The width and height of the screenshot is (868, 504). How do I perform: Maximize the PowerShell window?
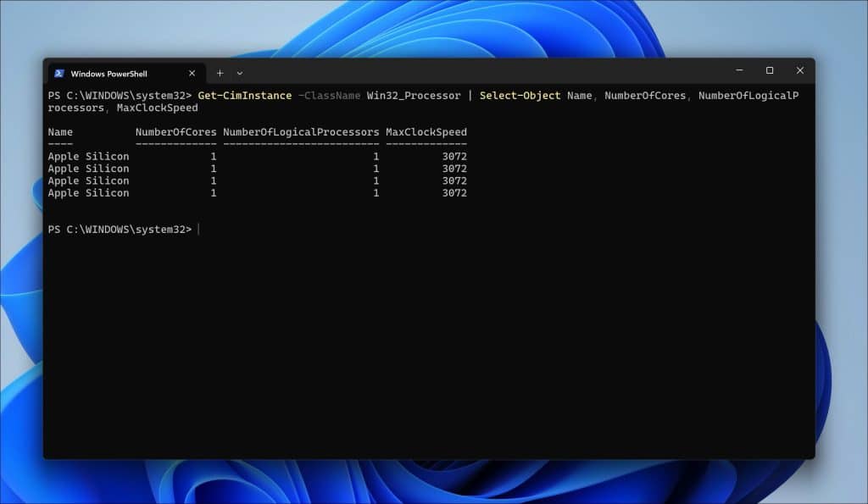pos(770,70)
